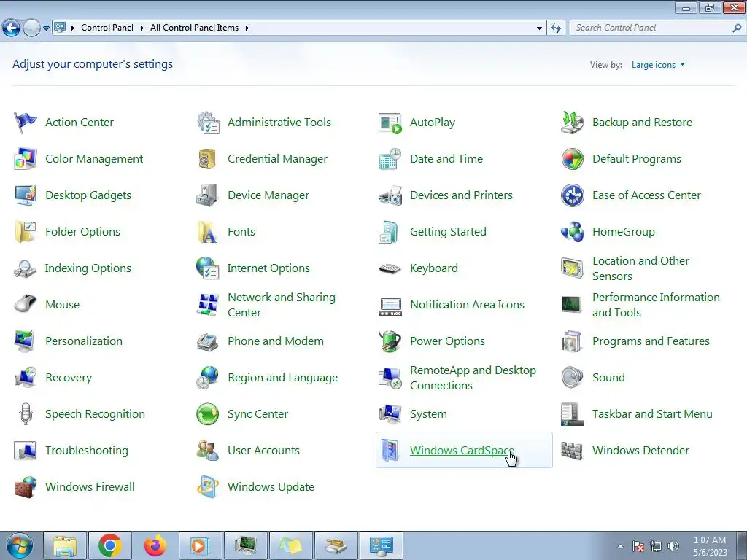Click the Speech Recognition microphone icon
The image size is (747, 560).
(26, 414)
